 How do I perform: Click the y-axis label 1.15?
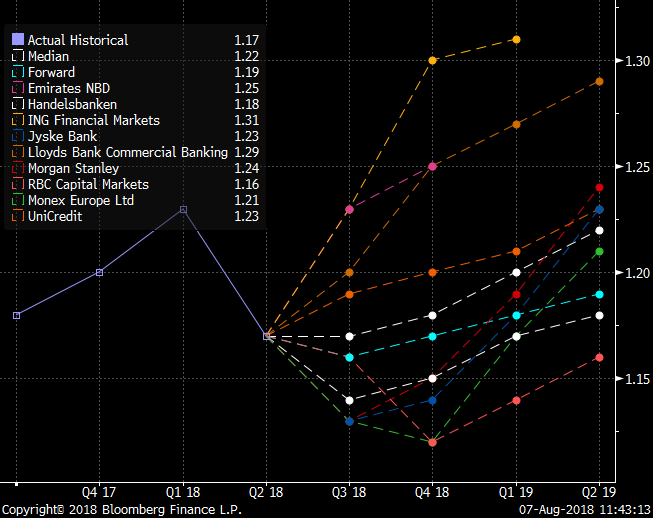(x=638, y=379)
